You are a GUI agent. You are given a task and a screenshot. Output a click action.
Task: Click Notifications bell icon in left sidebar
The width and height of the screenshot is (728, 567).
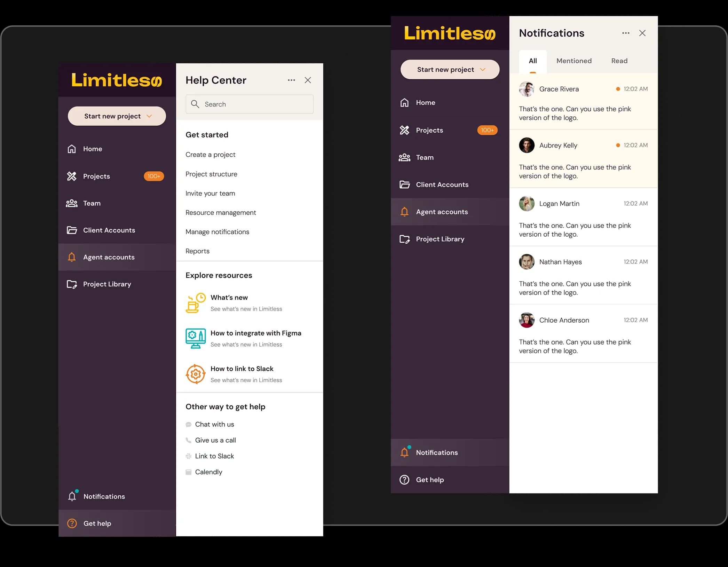(x=72, y=496)
